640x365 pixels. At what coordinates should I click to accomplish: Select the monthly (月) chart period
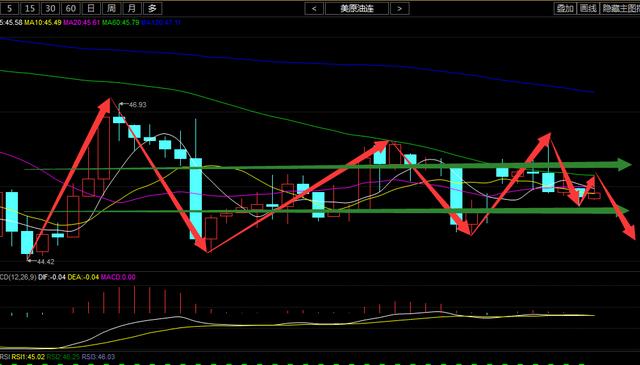click(131, 8)
